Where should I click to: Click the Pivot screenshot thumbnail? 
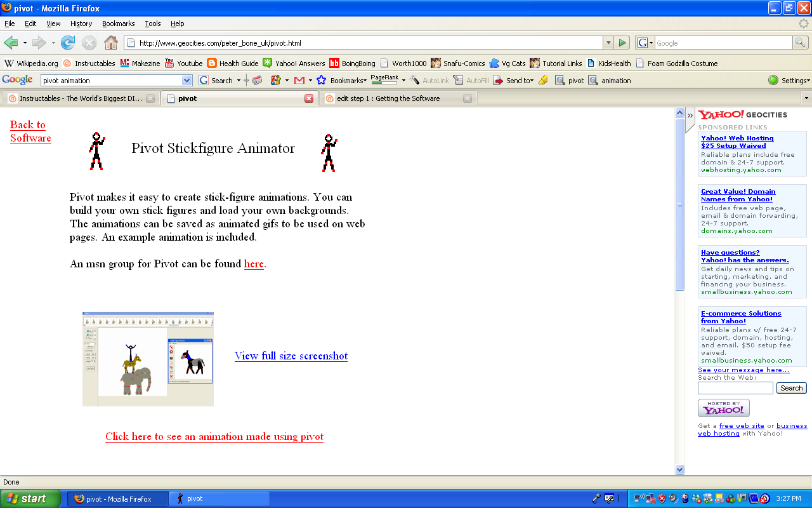(x=148, y=359)
